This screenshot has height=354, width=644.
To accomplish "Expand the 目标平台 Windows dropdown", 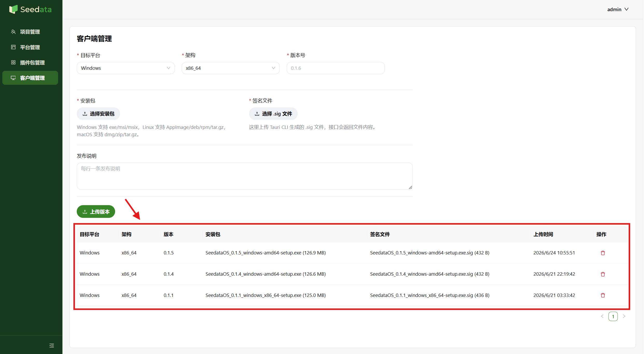I will point(125,68).
